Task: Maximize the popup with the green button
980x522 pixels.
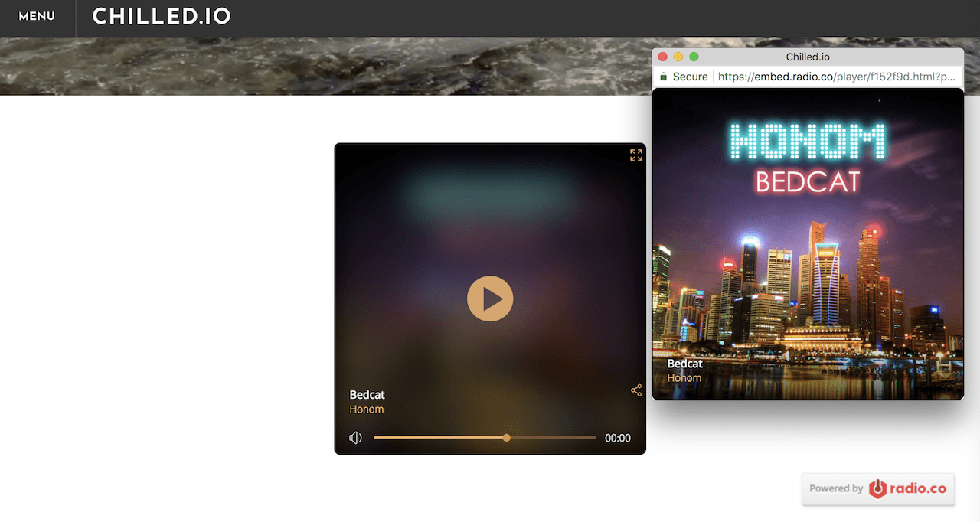Action: tap(694, 57)
